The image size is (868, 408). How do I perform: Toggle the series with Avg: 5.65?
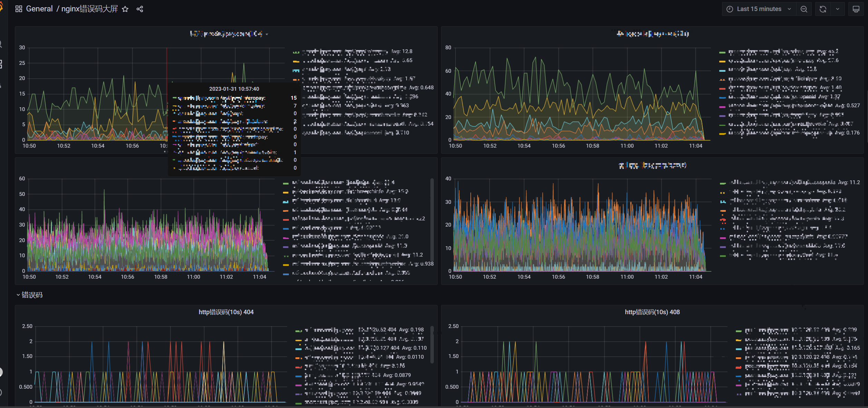(357, 61)
